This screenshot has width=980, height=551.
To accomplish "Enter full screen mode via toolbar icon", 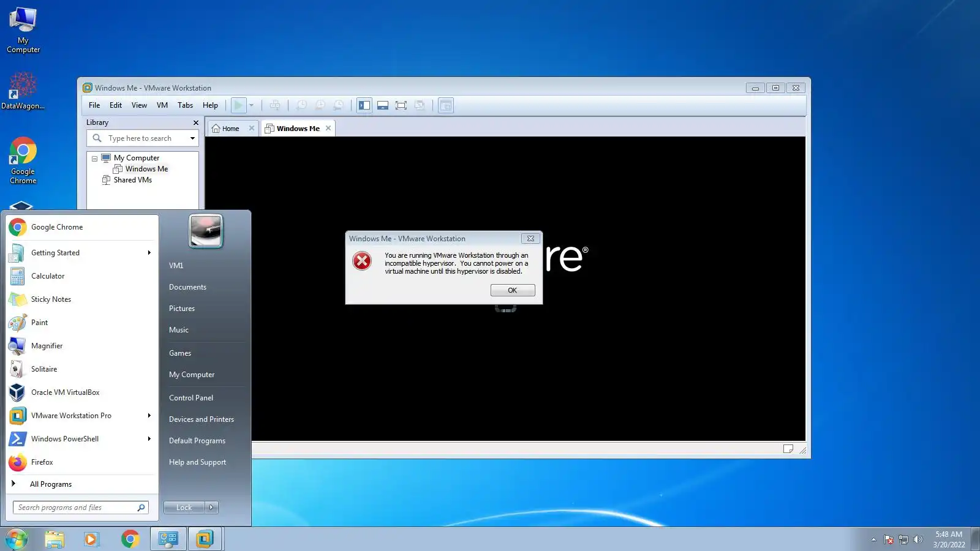I will pos(401,105).
